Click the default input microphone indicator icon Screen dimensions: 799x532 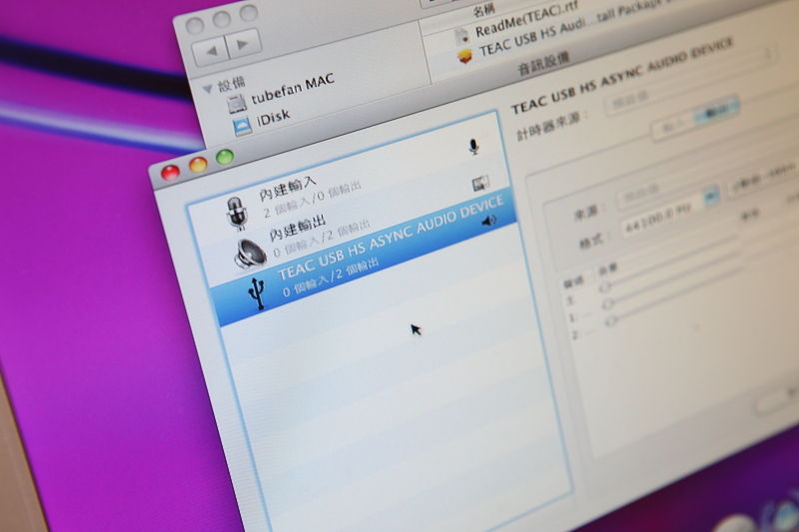[x=473, y=147]
